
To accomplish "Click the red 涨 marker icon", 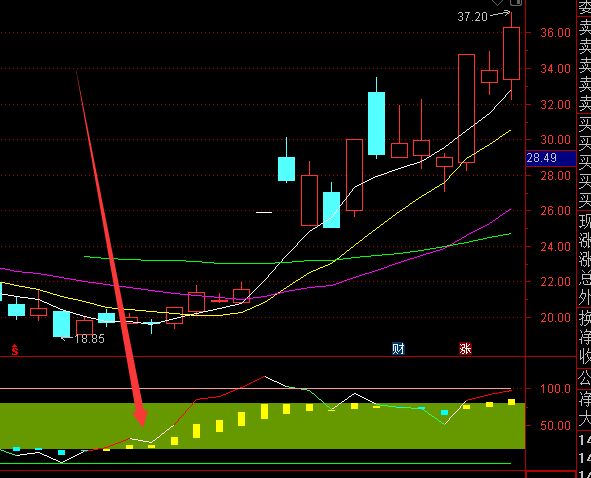I will tap(465, 349).
